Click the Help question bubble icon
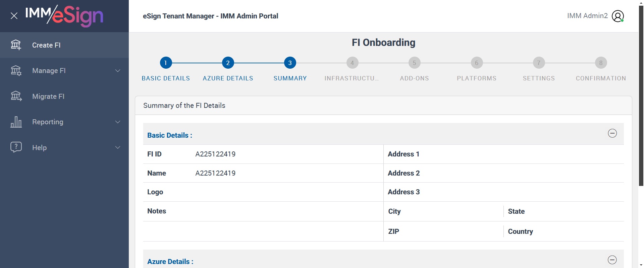 point(16,147)
